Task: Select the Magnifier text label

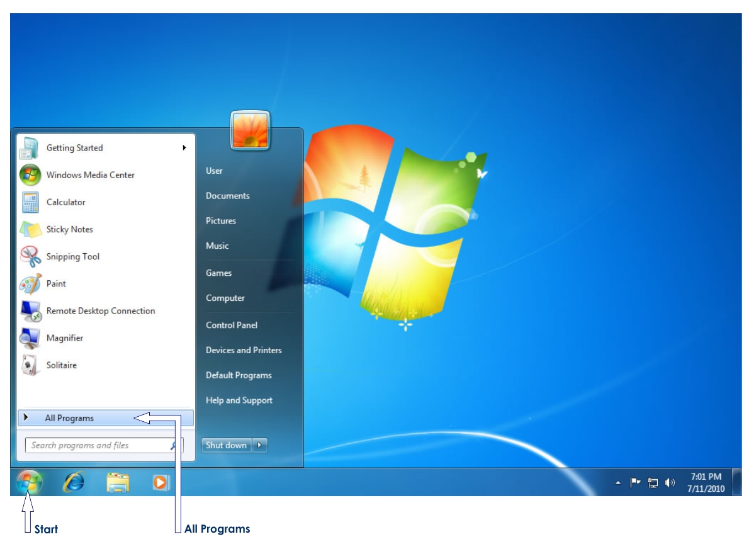Action: point(65,338)
